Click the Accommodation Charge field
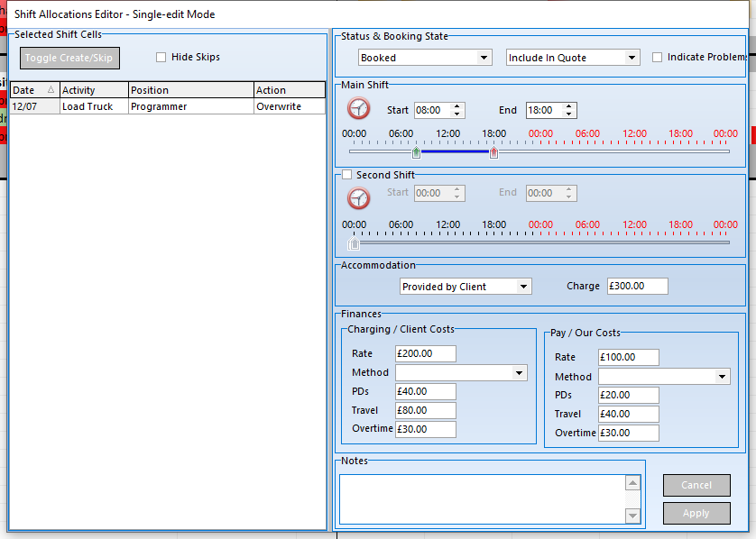 coord(637,286)
